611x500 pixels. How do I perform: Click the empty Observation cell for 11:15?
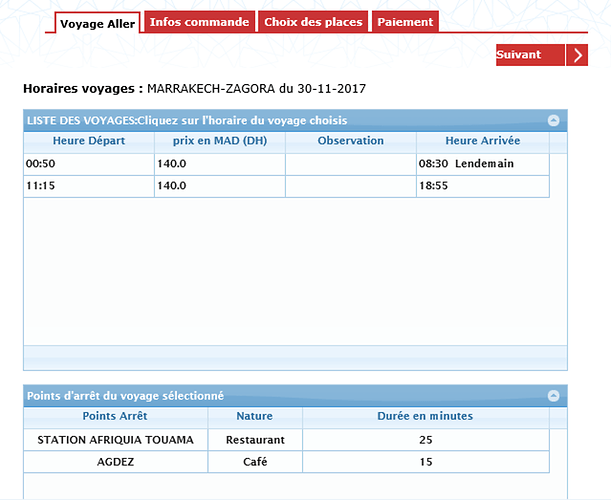[351, 186]
